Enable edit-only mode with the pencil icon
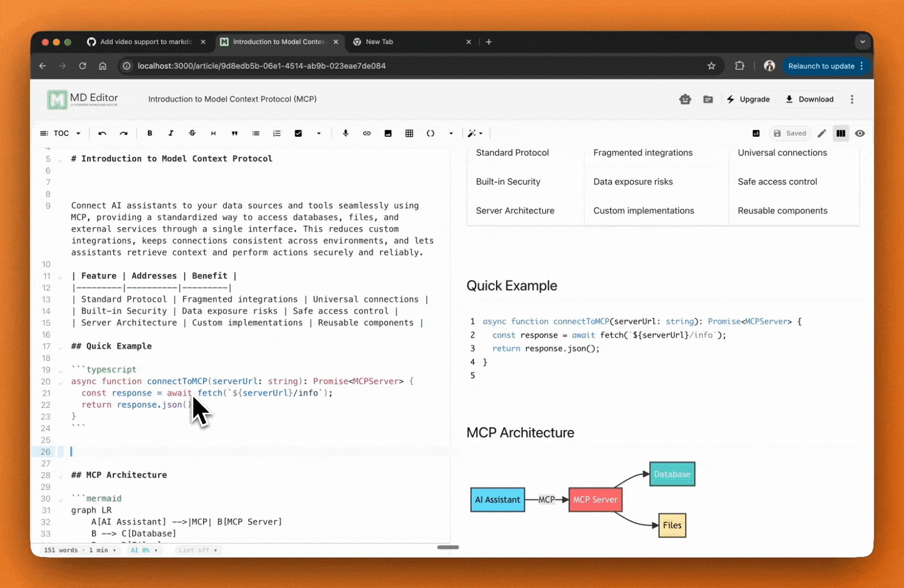The height and width of the screenshot is (588, 904). [x=822, y=133]
